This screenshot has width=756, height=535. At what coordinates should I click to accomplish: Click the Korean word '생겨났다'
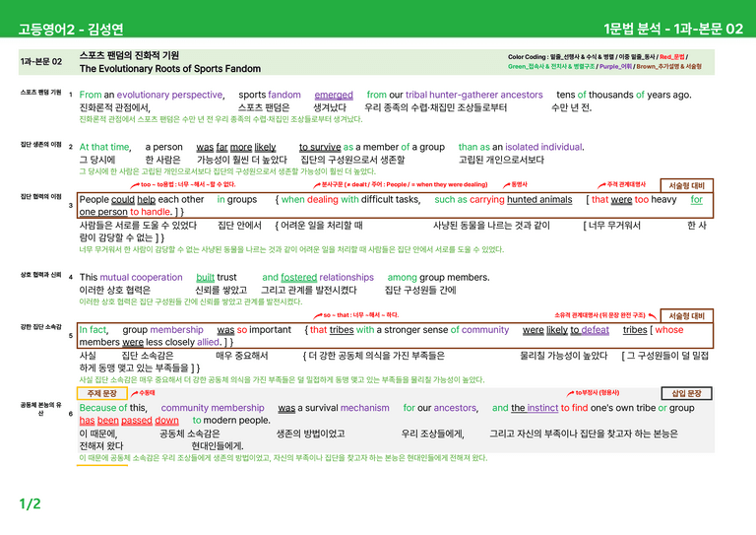330,107
